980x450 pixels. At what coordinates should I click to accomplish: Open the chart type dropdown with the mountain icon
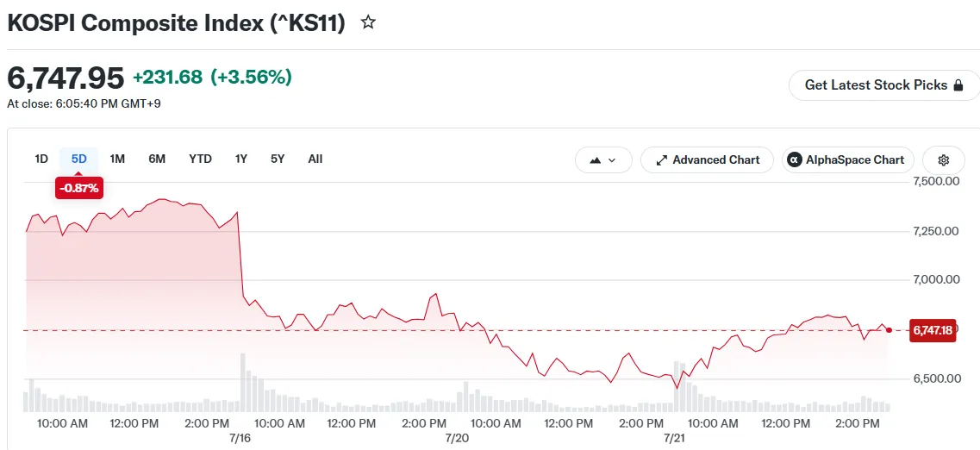click(603, 160)
